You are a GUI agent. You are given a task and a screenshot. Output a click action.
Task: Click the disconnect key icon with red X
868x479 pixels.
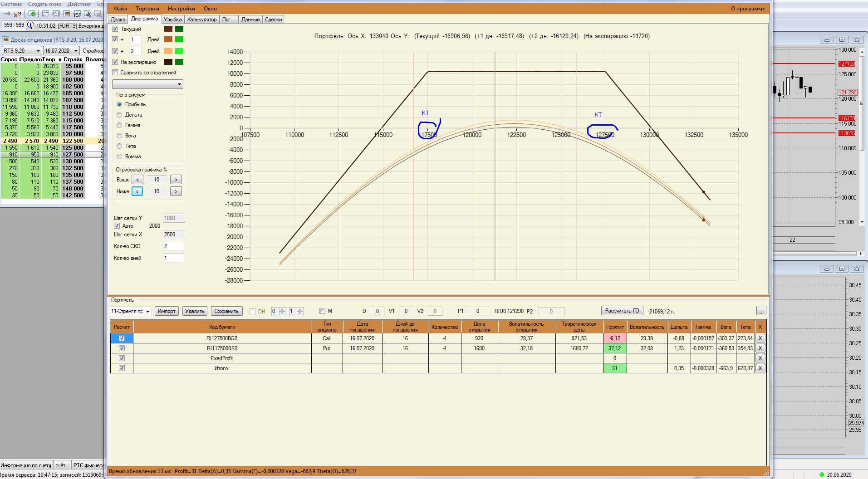pyautogui.click(x=18, y=14)
